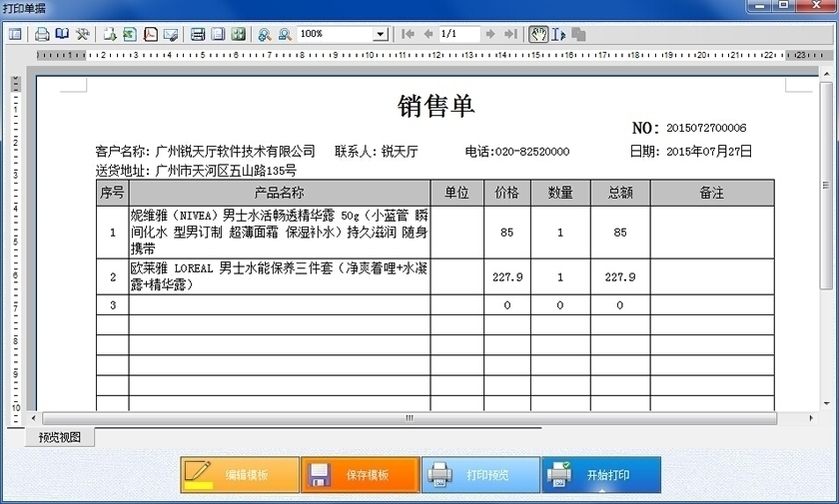Click the zoom in magnifier icon
839x504 pixels.
pos(265,34)
